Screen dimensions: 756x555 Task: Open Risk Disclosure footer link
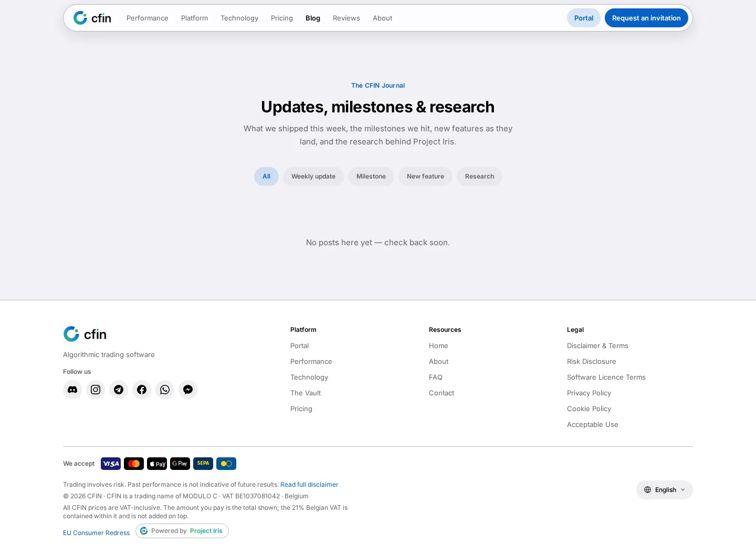point(592,361)
